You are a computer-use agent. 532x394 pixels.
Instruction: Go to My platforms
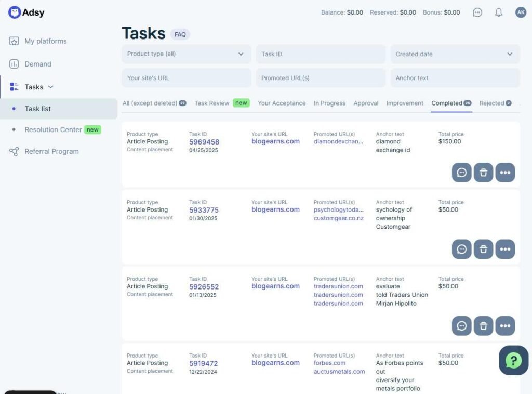coord(46,41)
